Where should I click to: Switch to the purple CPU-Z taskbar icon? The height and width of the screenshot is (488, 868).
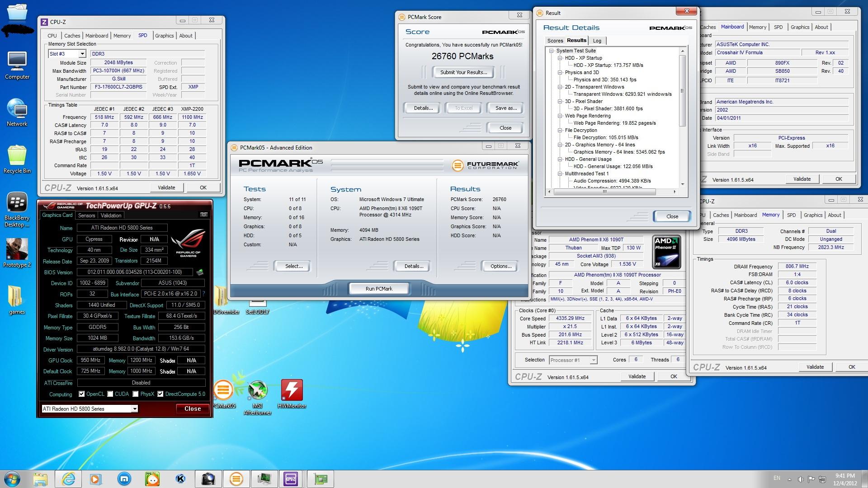point(291,479)
